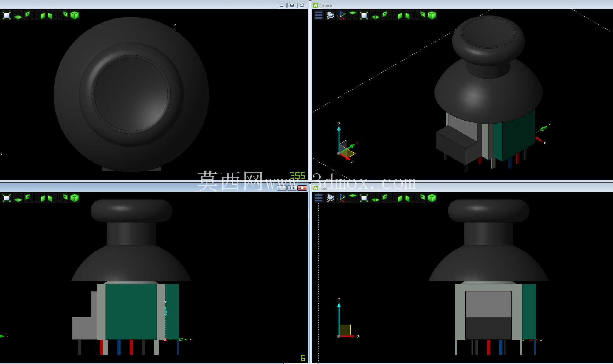The width and height of the screenshot is (613, 364).
Task: Select the top-face cube view in the Front viewport
Action: click(353, 198)
